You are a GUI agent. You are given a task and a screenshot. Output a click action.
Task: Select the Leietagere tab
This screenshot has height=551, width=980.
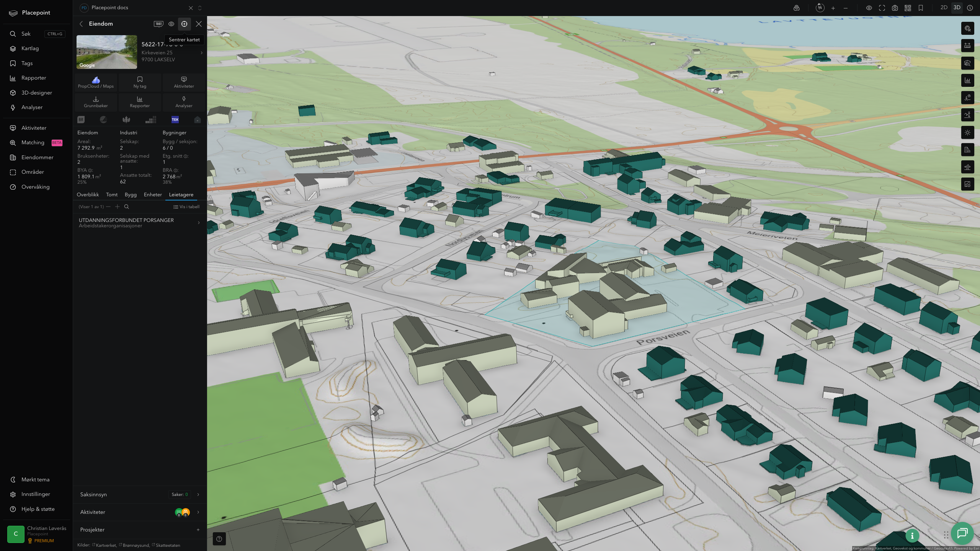pos(181,195)
